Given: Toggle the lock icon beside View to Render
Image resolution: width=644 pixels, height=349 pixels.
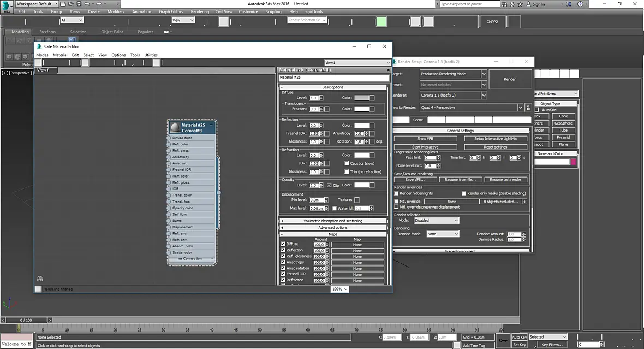Looking at the screenshot, I should click(x=528, y=108).
